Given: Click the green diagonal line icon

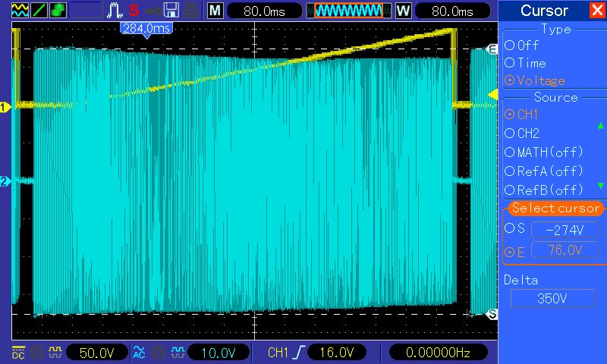Looking at the screenshot, I should 36,11.
